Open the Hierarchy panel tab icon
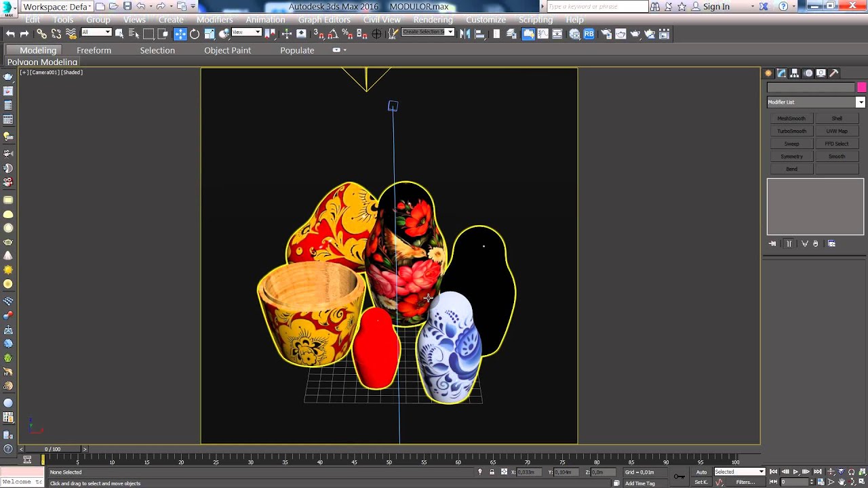Viewport: 868px width, 488px height. (x=795, y=73)
